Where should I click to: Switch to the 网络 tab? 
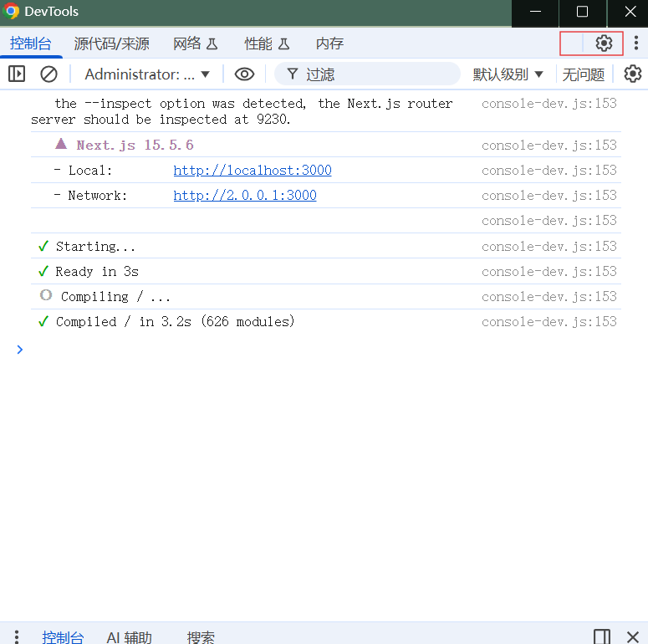coord(195,43)
